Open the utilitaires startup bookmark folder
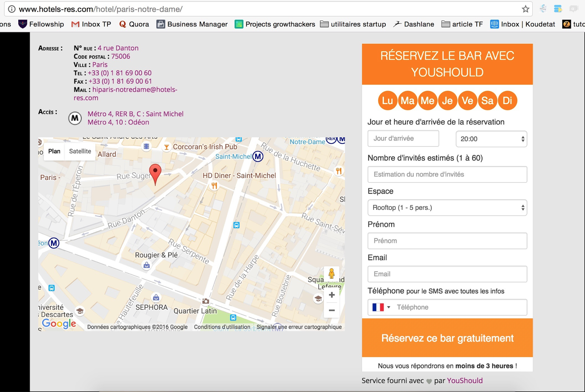This screenshot has width=585, height=392. 353,24
